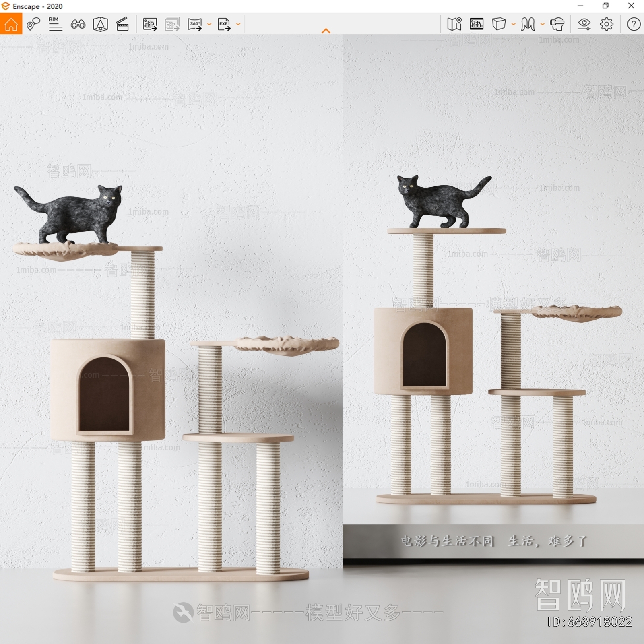
Task: Click the binoculars view icon
Action: [78, 25]
